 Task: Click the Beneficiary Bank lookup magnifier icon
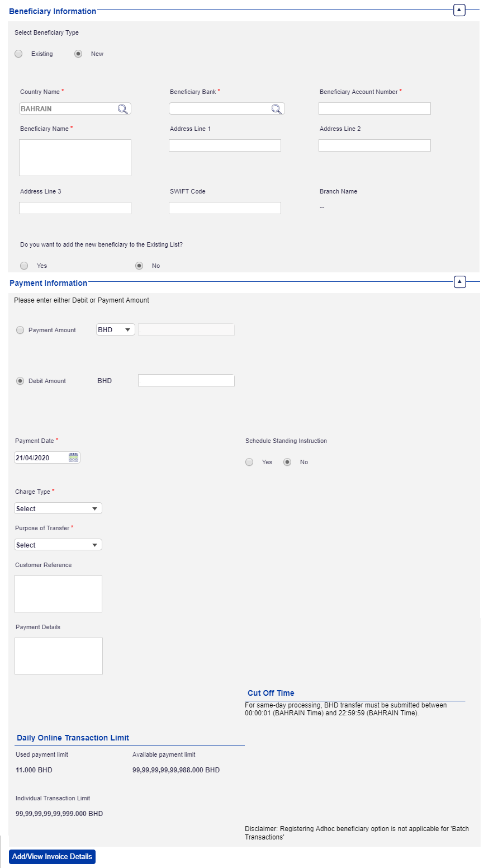pyautogui.click(x=276, y=109)
